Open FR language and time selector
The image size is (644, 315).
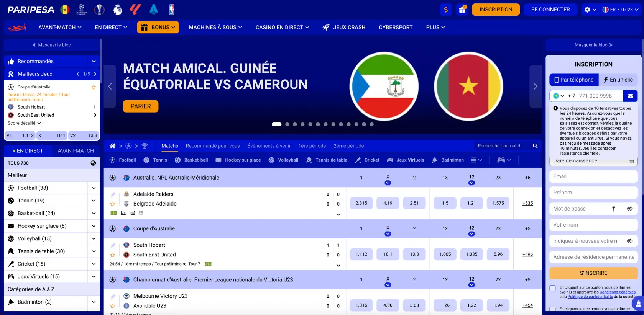click(620, 10)
